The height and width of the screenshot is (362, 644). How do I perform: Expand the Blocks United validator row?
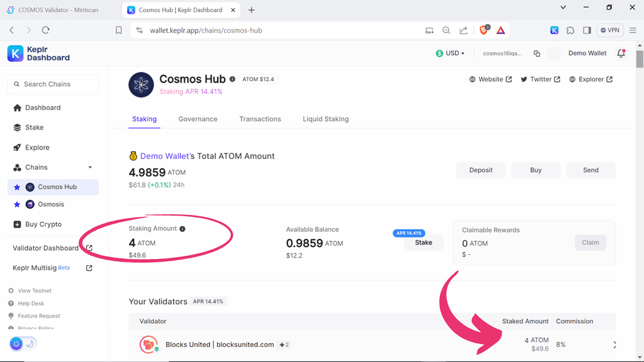pos(614,344)
